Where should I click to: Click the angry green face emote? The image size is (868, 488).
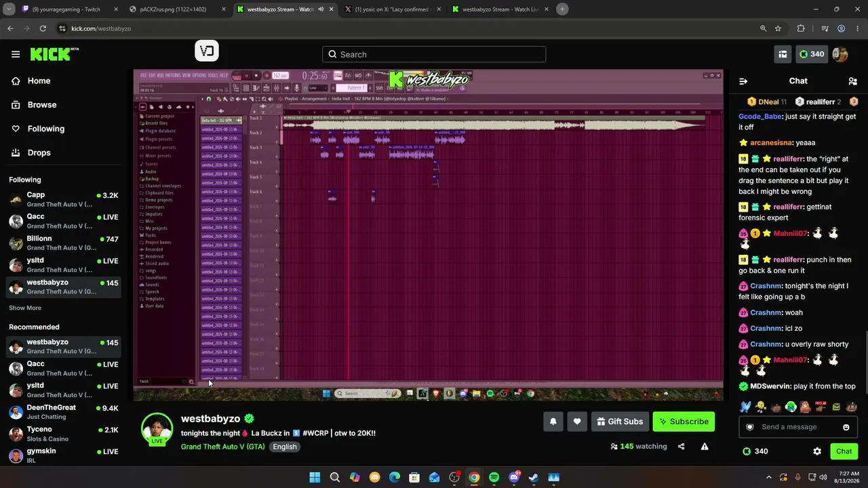[837, 407]
